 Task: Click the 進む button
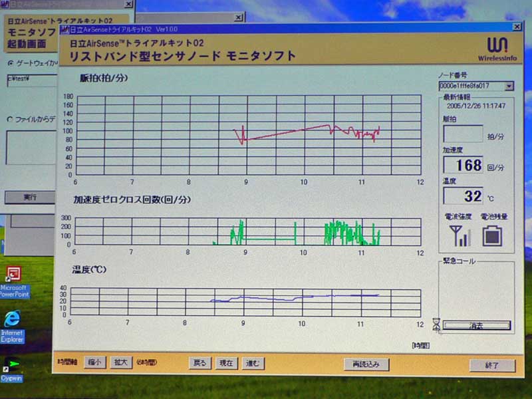pyautogui.click(x=253, y=364)
